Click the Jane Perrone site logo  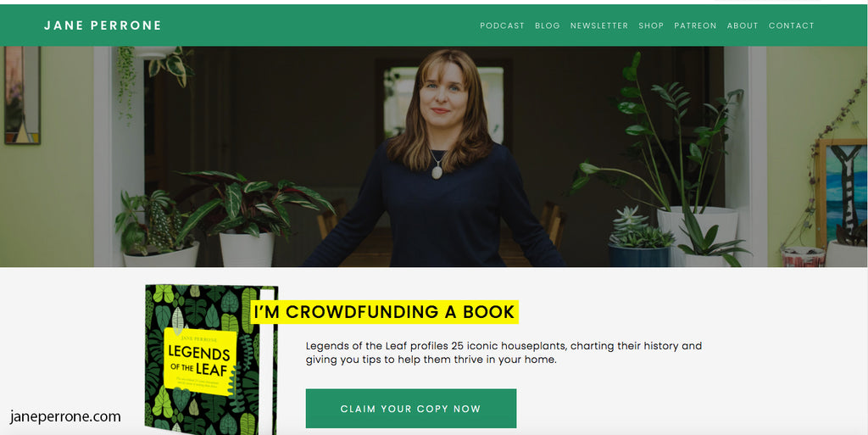click(x=103, y=25)
